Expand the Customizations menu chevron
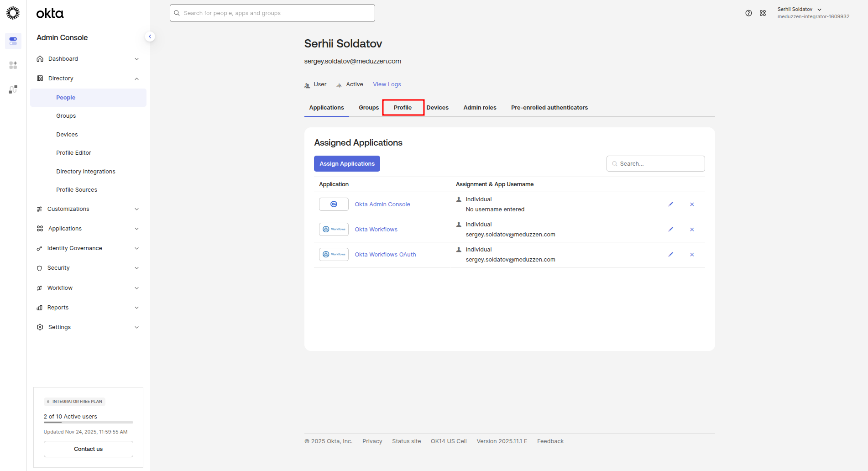The width and height of the screenshot is (868, 471). pos(136,209)
